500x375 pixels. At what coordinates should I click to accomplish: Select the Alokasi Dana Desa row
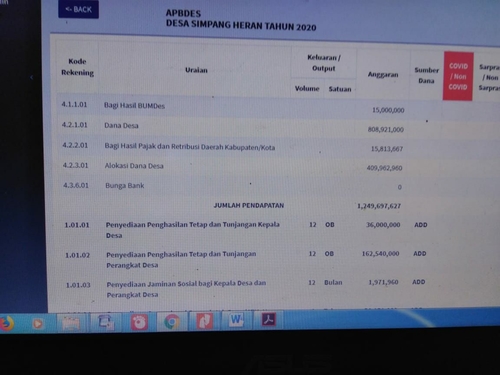248,166
